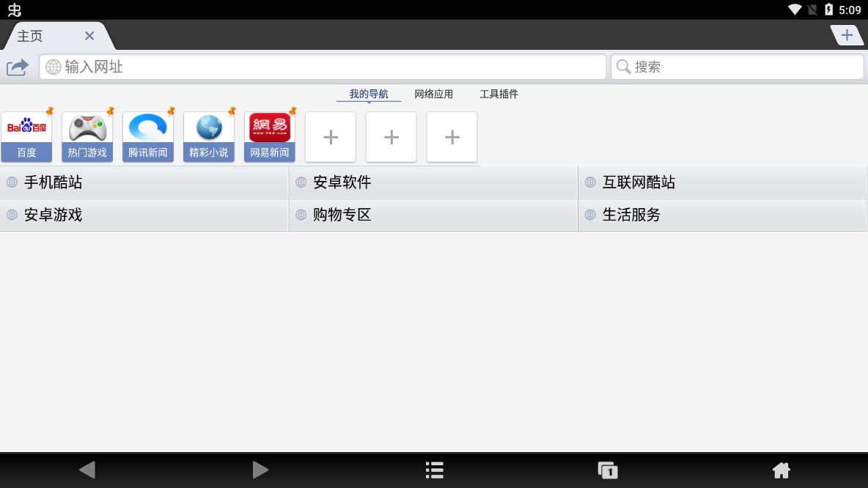Add shortcut in third empty plus tile
The width and height of the screenshot is (868, 488).
(452, 137)
